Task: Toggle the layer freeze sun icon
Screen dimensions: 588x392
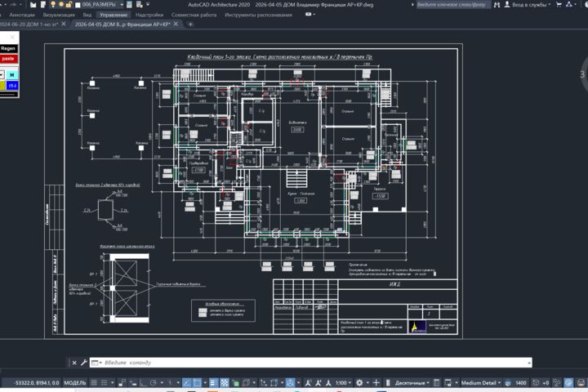Action: tap(60, 5)
